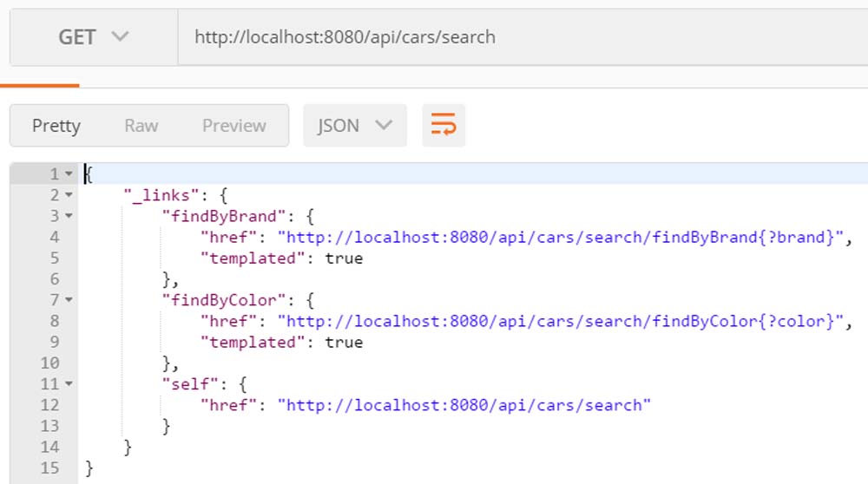Switch to the Pretty view tab
The width and height of the screenshot is (868, 484).
(56, 126)
